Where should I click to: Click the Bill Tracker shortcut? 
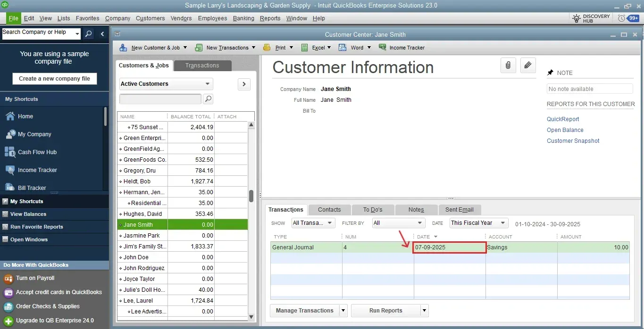pyautogui.click(x=32, y=188)
